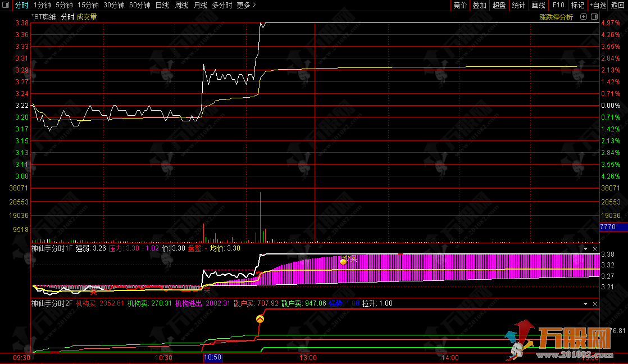Viewport: 628px width, 364px height.
Task: Click the up-arrow icon beside 涨跌停分析
Action: (x=584, y=17)
